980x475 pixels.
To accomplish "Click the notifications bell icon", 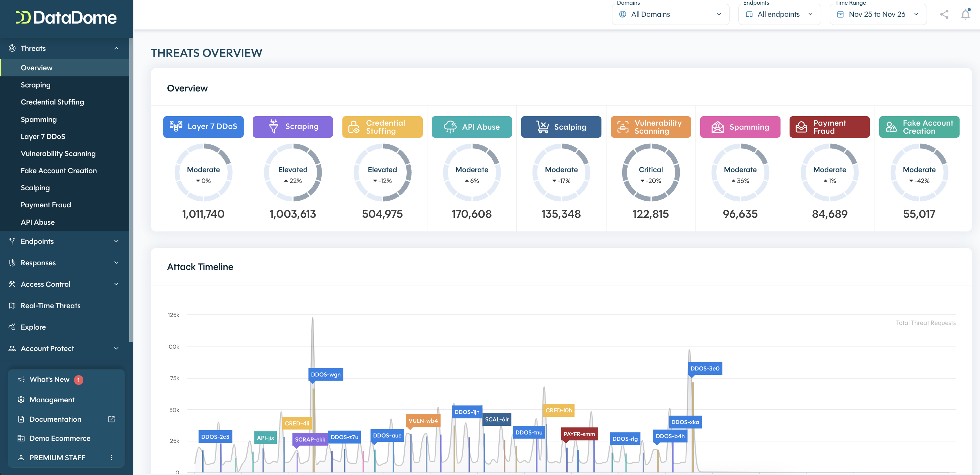I will click(965, 14).
